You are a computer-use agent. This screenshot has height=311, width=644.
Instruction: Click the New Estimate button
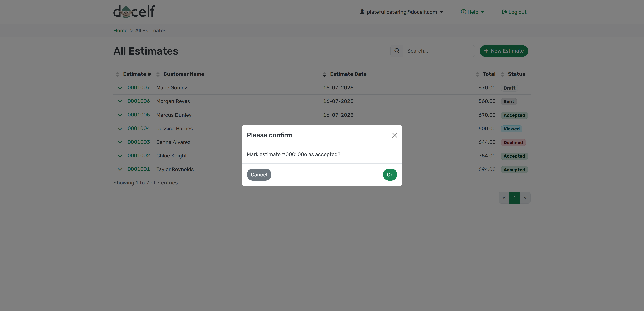pyautogui.click(x=504, y=51)
